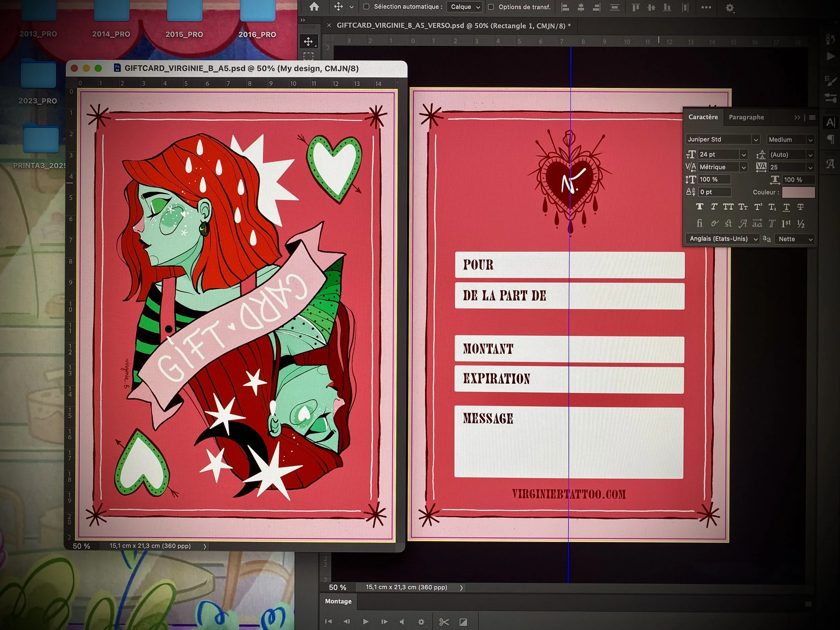Align top edges of layers

(636, 7)
